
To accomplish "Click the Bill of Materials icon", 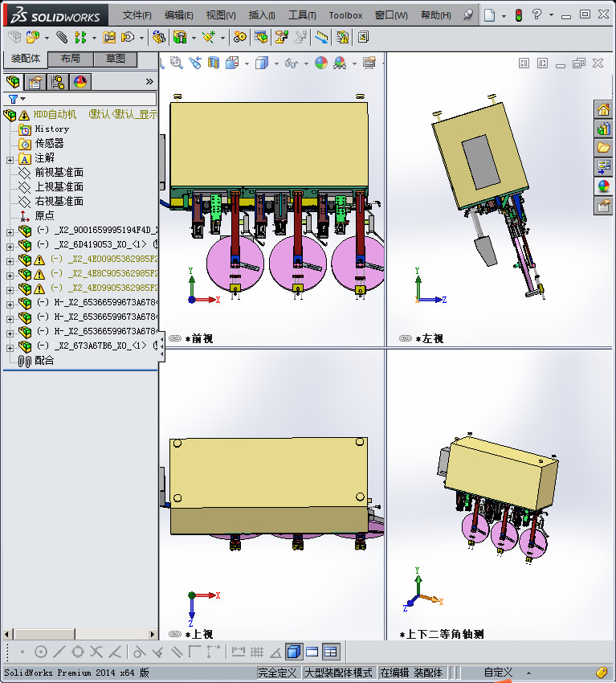I will pos(261,38).
